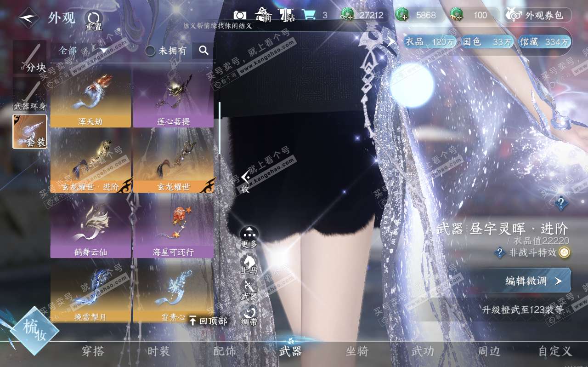The width and height of the screenshot is (588, 367).
Task: Open the shopping cart
Action: click(309, 15)
